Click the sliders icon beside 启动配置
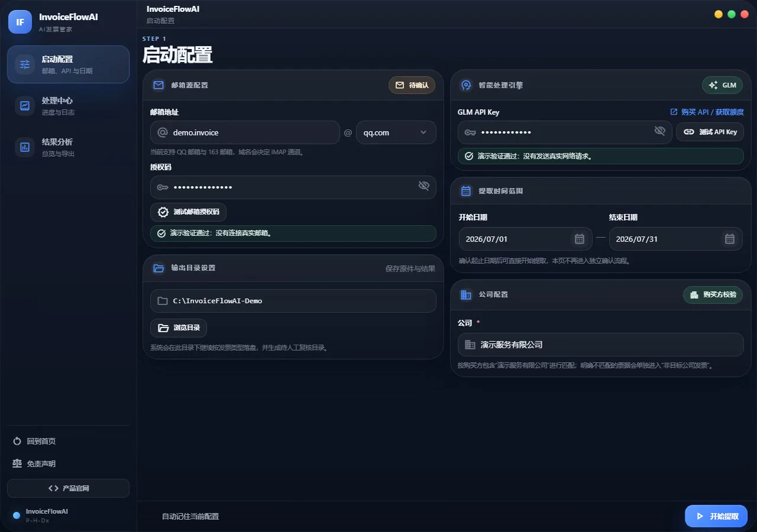 [x=25, y=64]
